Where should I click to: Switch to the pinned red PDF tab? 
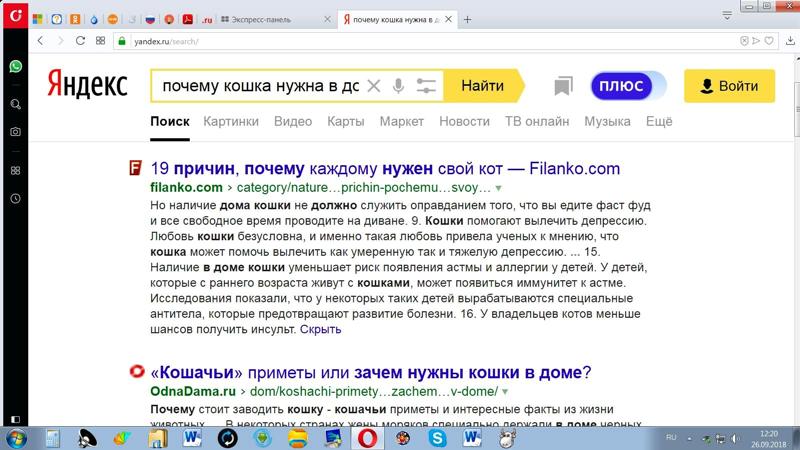(x=188, y=19)
